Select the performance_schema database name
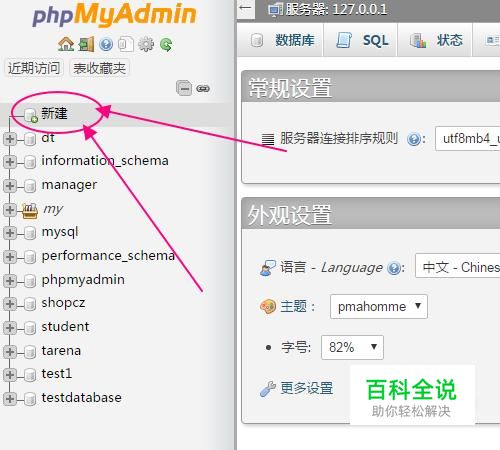This screenshot has width=500, height=450. pyautogui.click(x=108, y=256)
